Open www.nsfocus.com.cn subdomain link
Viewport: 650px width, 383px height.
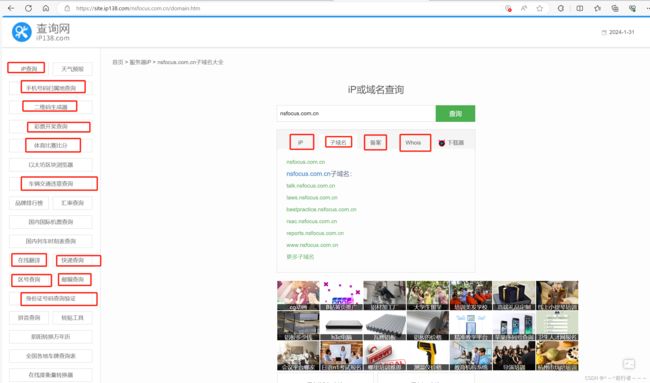pyautogui.click(x=312, y=245)
